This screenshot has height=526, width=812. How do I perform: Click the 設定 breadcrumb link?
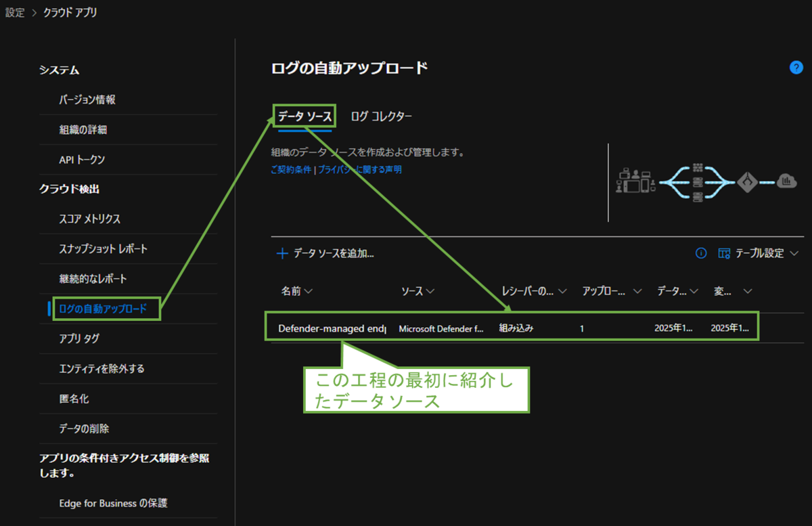click(x=15, y=12)
